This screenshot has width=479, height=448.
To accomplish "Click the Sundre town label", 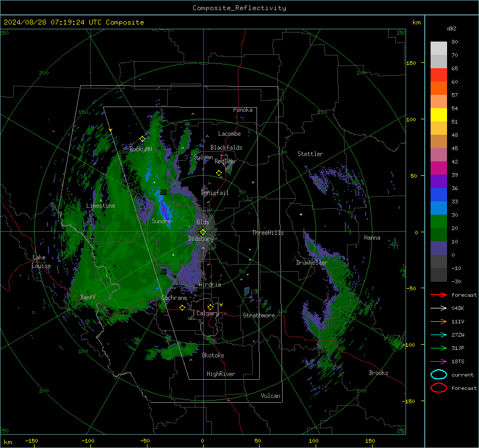I will 161,221.
